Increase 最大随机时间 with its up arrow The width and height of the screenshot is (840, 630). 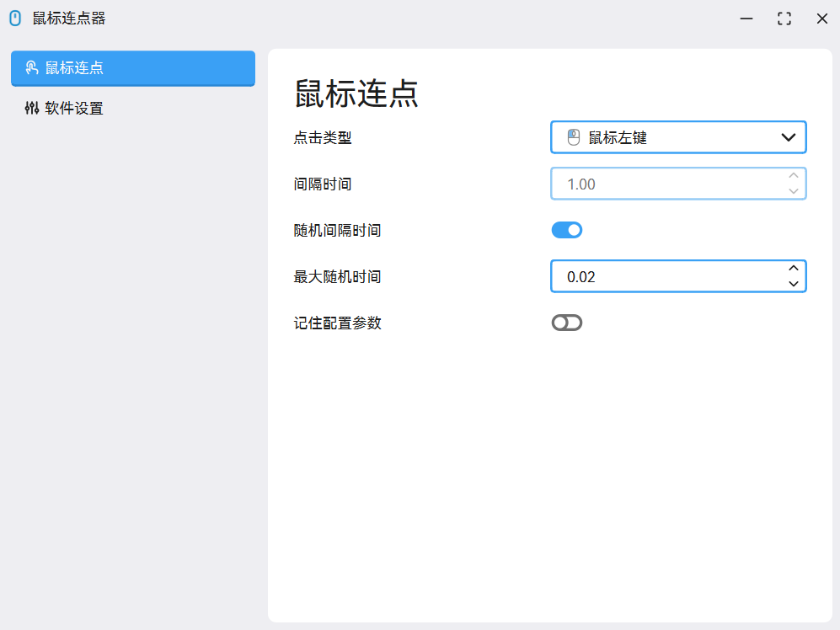[x=794, y=269]
